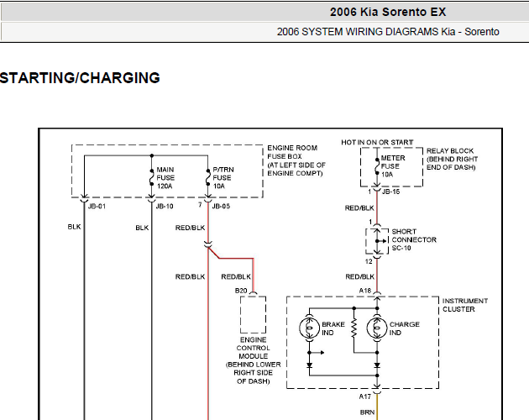Click the P/TRN fuse symbol
The width and height of the screenshot is (529, 420).
point(208,177)
